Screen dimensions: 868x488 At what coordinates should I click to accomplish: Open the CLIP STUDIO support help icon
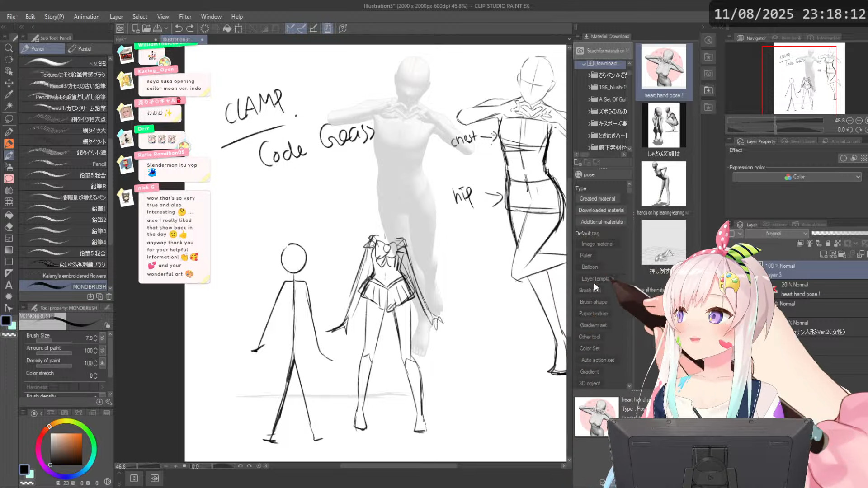(343, 28)
